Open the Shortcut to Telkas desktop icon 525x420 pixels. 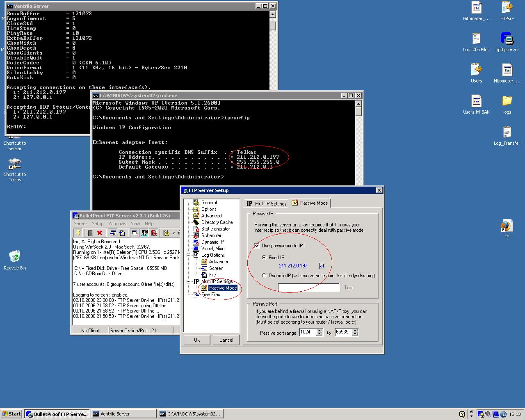[x=15, y=170]
